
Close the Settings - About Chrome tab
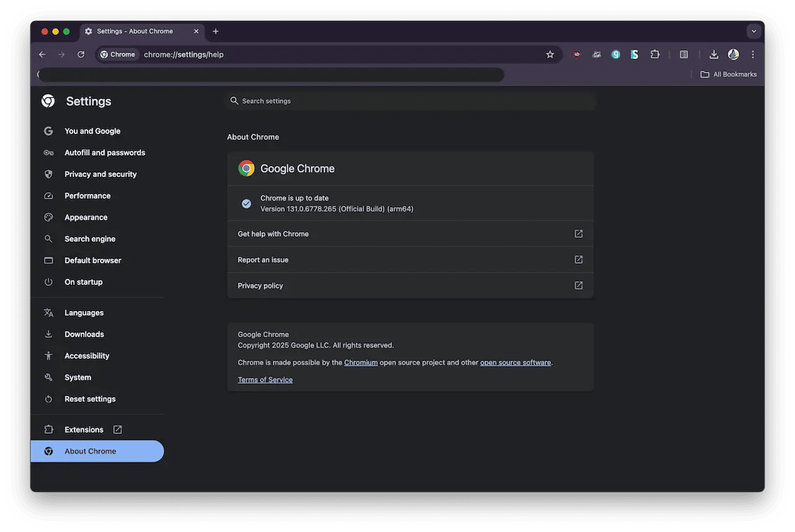click(196, 31)
